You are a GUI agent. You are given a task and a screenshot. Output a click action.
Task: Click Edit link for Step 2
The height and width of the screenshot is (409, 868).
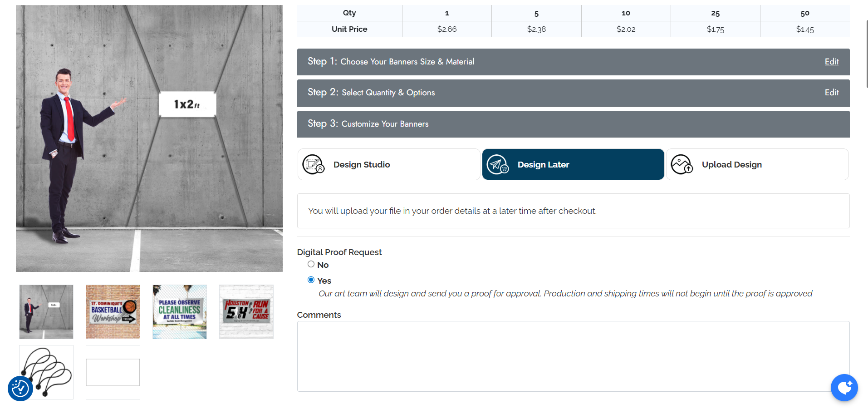click(x=831, y=93)
